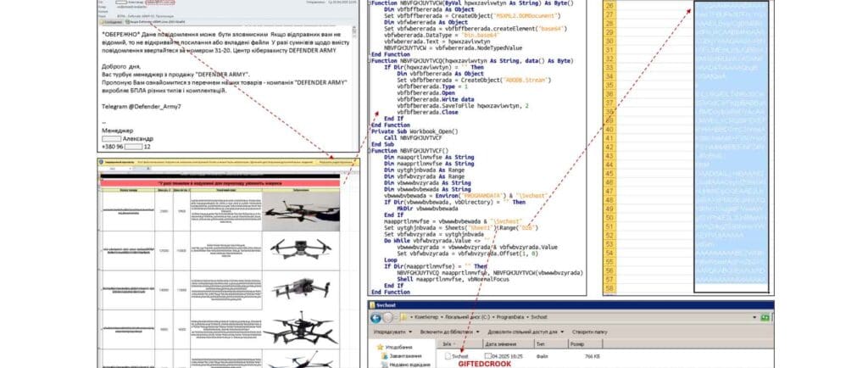Click the security warning shield icon

(101, 160)
